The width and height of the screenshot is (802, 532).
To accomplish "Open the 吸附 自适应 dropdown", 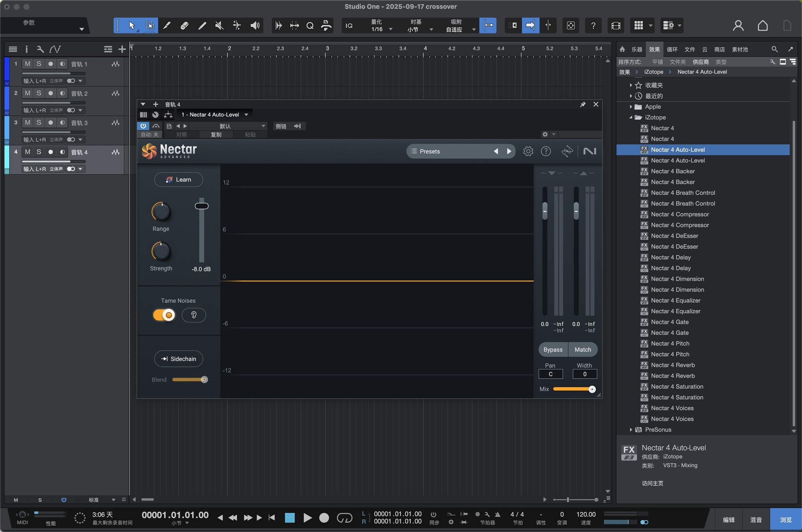I will [x=460, y=26].
